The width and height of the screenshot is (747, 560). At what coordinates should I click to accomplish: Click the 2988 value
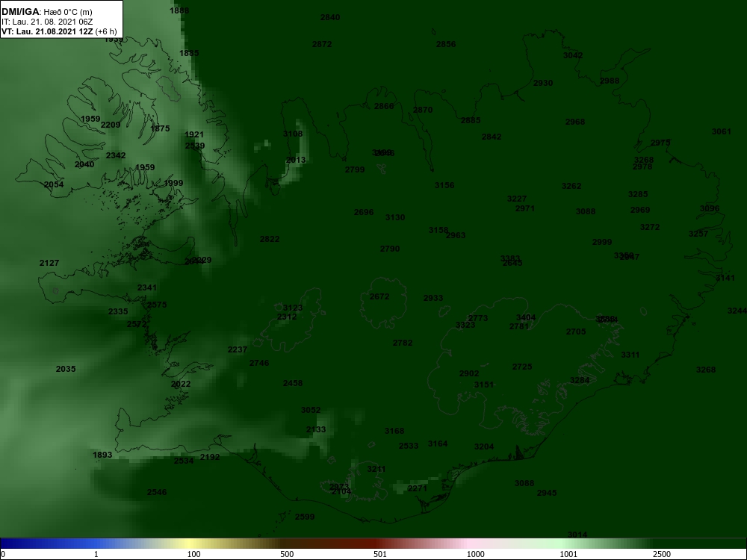click(x=610, y=81)
